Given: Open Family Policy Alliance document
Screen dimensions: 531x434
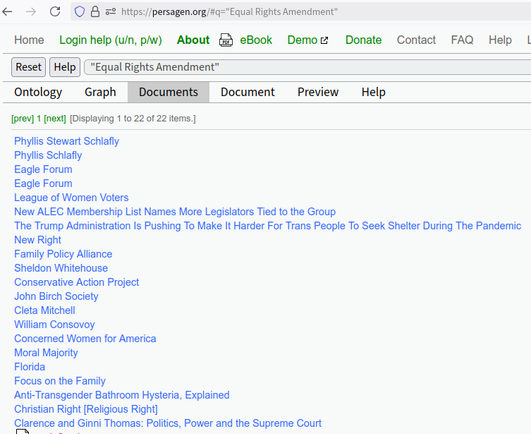Looking at the screenshot, I should click(63, 254).
